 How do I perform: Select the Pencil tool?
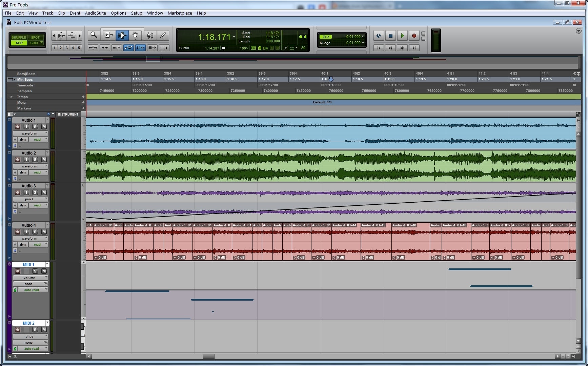point(163,35)
